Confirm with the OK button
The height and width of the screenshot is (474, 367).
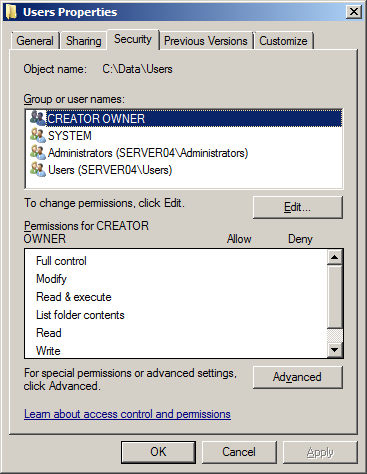158,452
